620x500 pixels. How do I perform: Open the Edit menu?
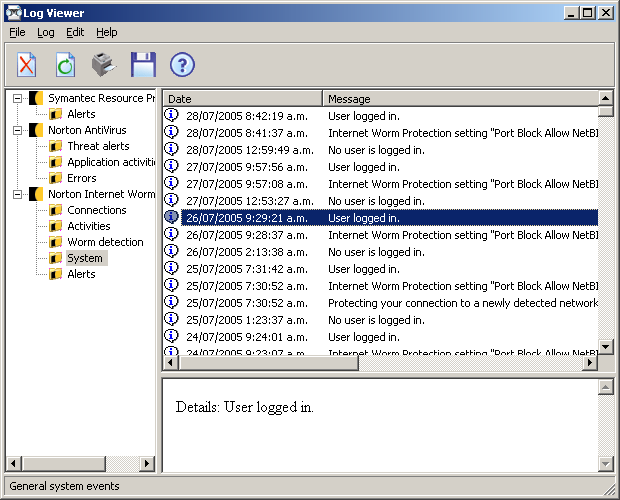click(75, 32)
